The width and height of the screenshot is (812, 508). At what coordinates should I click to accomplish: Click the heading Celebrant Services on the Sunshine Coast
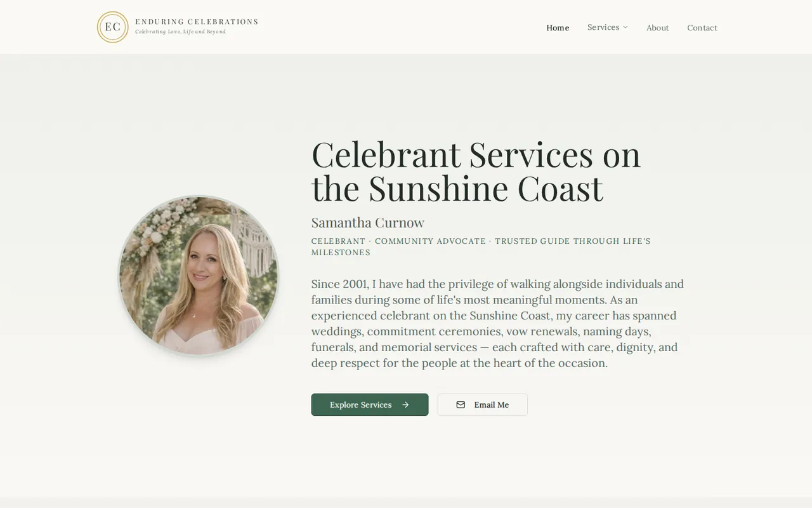point(476,171)
